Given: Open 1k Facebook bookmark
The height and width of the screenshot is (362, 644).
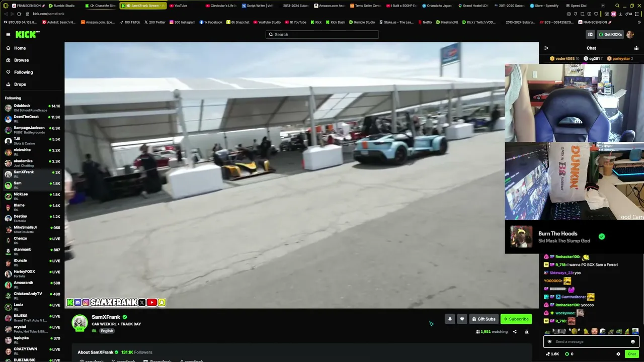Looking at the screenshot, I should click(211, 22).
